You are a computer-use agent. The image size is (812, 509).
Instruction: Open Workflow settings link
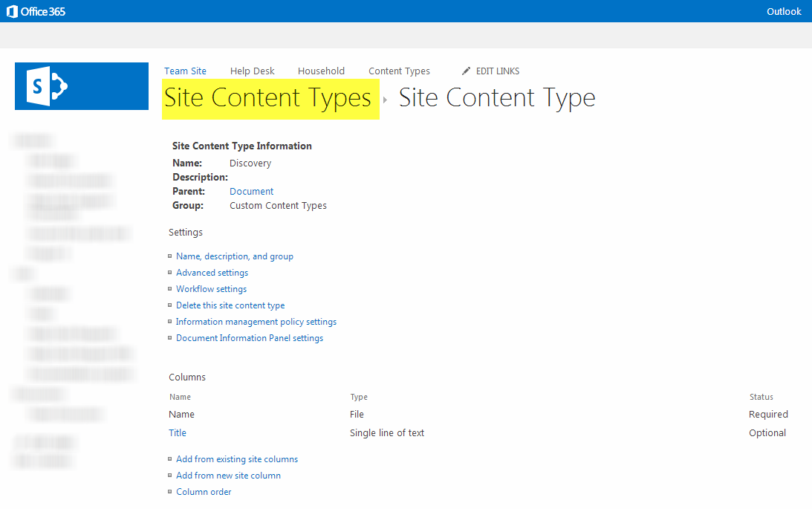click(211, 289)
